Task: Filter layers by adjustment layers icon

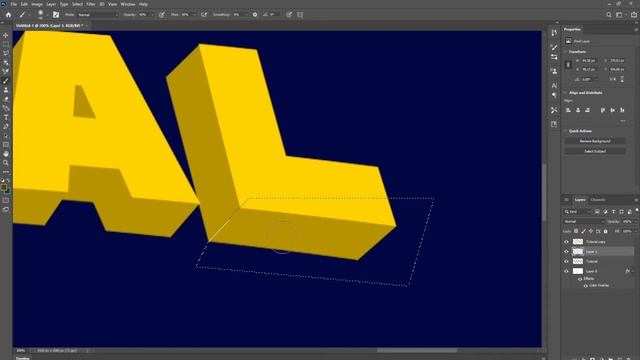Action: (x=605, y=212)
